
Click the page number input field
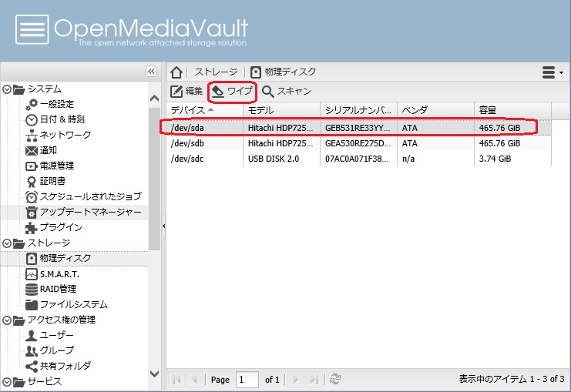click(x=247, y=380)
